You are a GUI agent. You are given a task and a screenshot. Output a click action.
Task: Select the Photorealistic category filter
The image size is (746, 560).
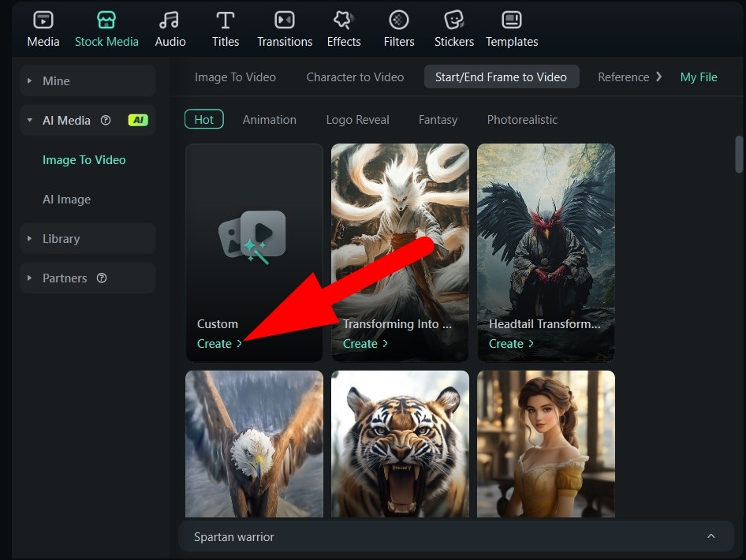522,120
